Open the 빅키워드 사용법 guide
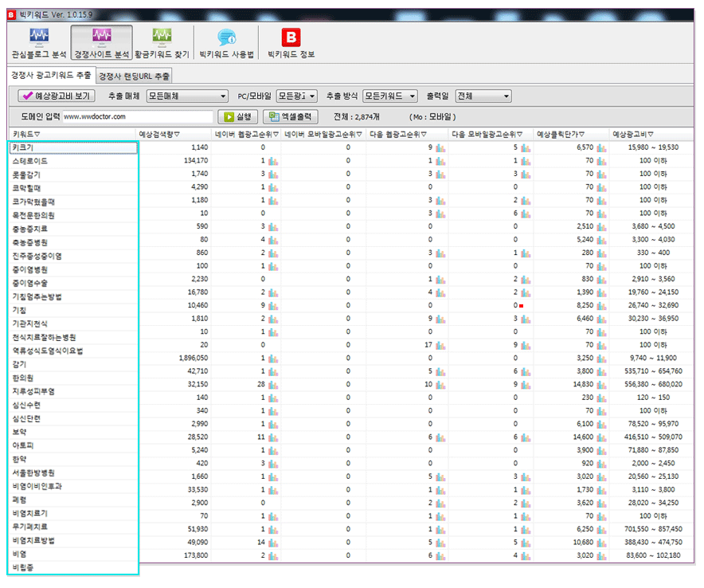This screenshot has height=588, width=704. point(227,43)
